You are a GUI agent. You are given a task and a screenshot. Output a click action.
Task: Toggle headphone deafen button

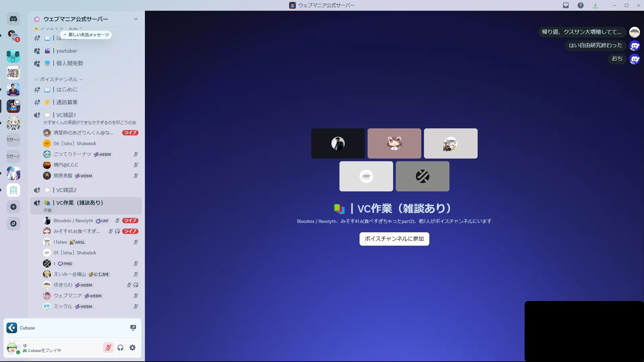tap(120, 348)
